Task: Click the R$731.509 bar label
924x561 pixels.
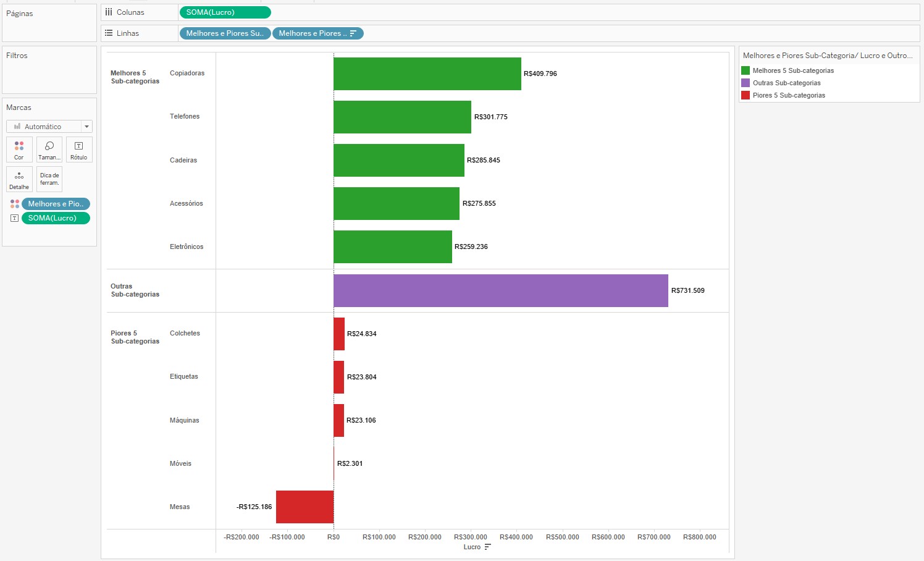Action: [688, 291]
